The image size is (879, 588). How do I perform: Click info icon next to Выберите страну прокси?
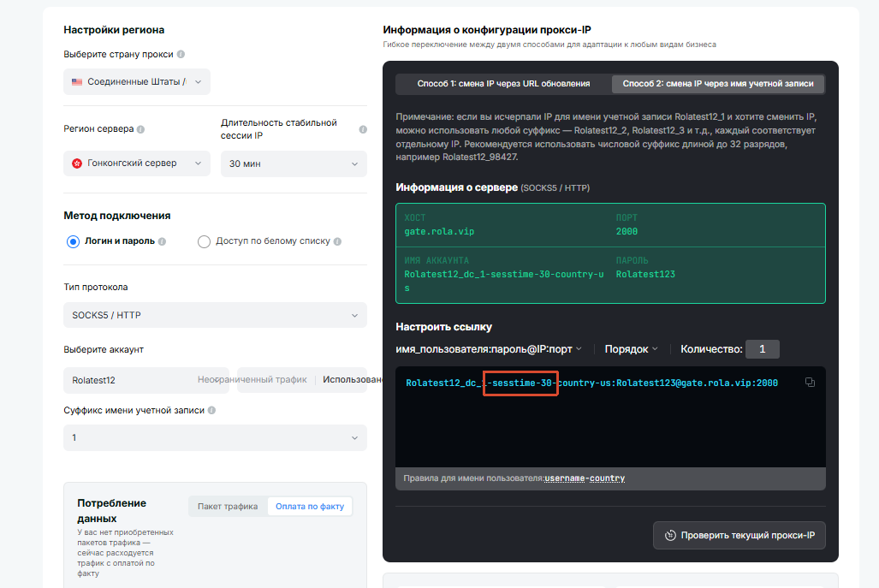[181, 55]
